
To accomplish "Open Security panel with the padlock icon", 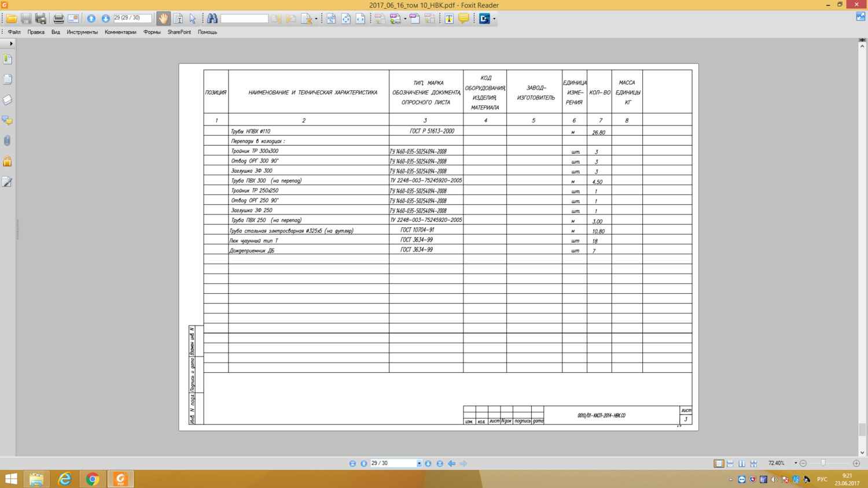I will 8,161.
